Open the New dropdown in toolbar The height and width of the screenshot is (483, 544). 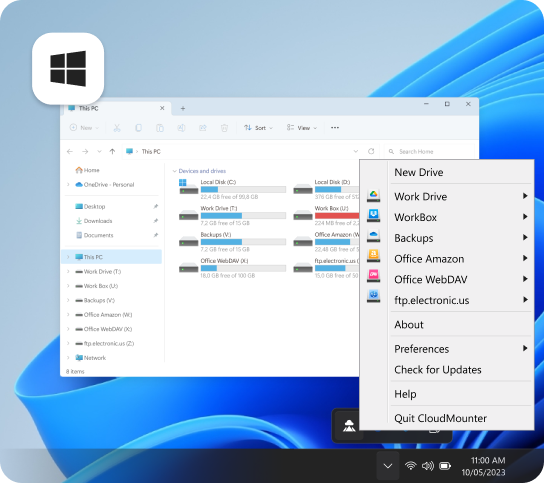coord(84,128)
